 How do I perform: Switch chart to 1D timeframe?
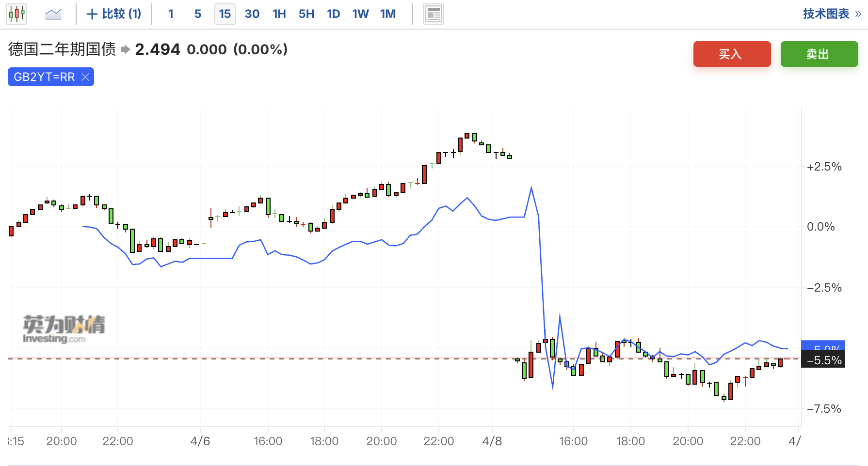click(x=333, y=14)
